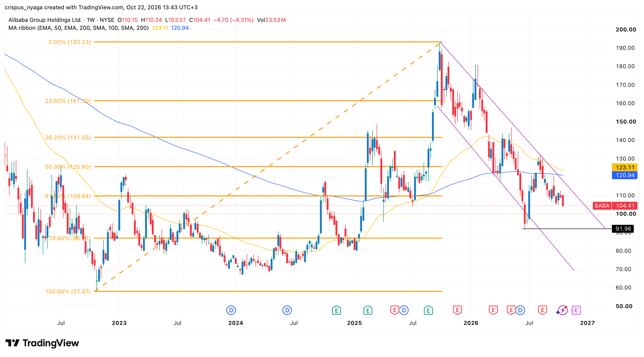The height and width of the screenshot is (357, 644).
Task: Click the MA ribbon indicator legend
Action: (x=78, y=28)
